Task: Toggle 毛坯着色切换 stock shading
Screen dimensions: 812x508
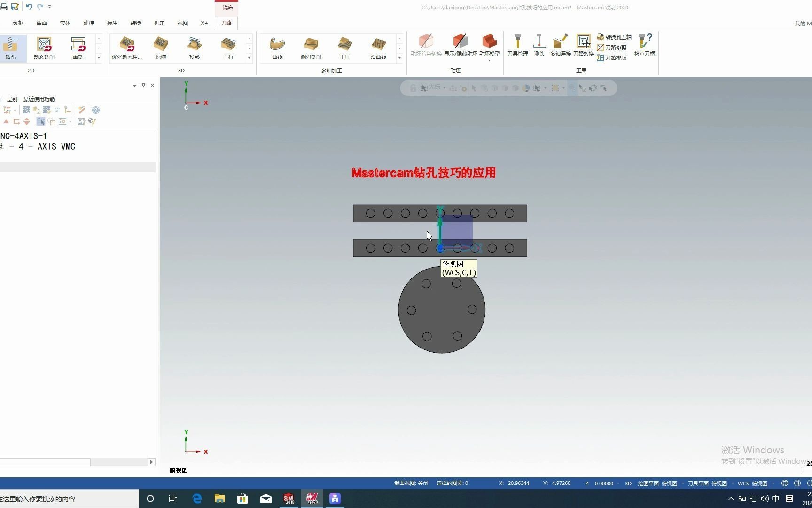Action: (426, 45)
